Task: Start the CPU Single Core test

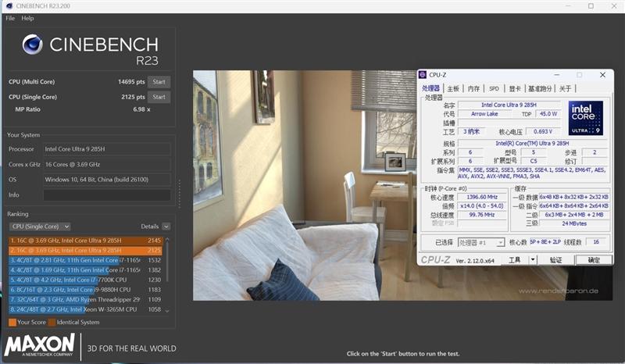Action: click(x=159, y=97)
